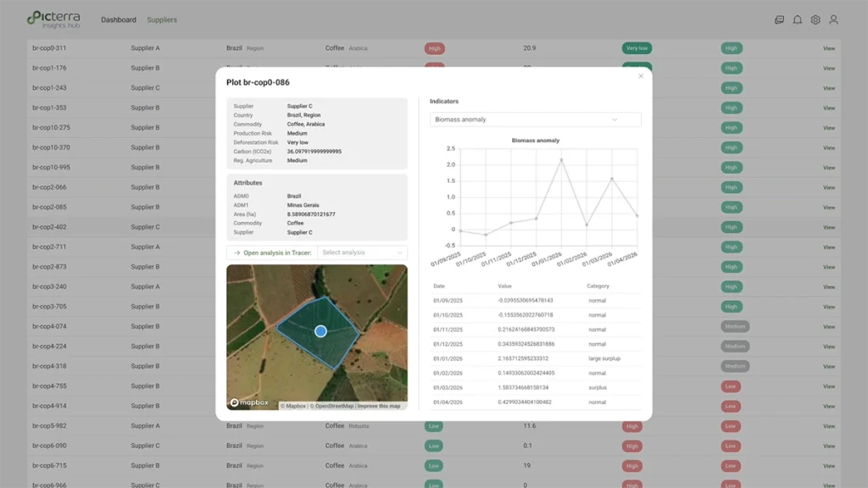Click the Area value 8.58906870121677
Screen dimensions: 868x488
(310, 214)
